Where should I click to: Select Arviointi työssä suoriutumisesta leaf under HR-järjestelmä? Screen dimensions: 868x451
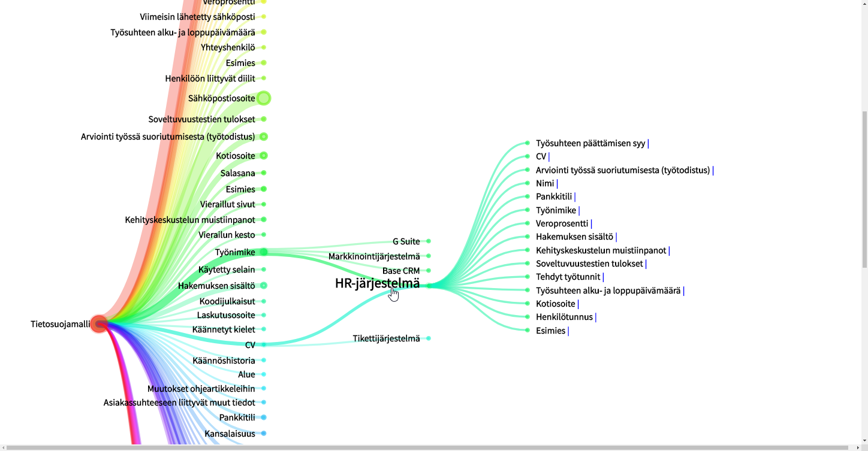click(623, 170)
